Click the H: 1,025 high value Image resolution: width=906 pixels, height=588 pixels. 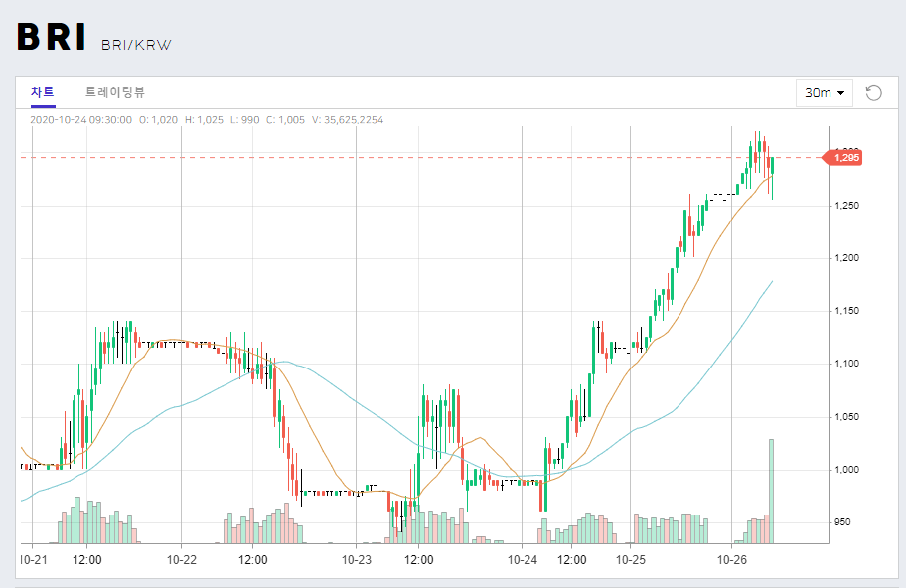coord(204,120)
